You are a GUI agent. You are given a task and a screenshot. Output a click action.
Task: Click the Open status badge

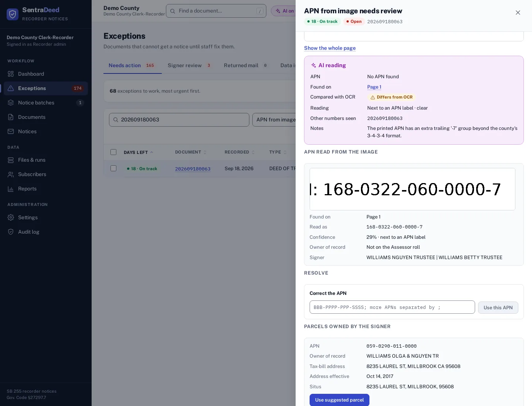(354, 21)
